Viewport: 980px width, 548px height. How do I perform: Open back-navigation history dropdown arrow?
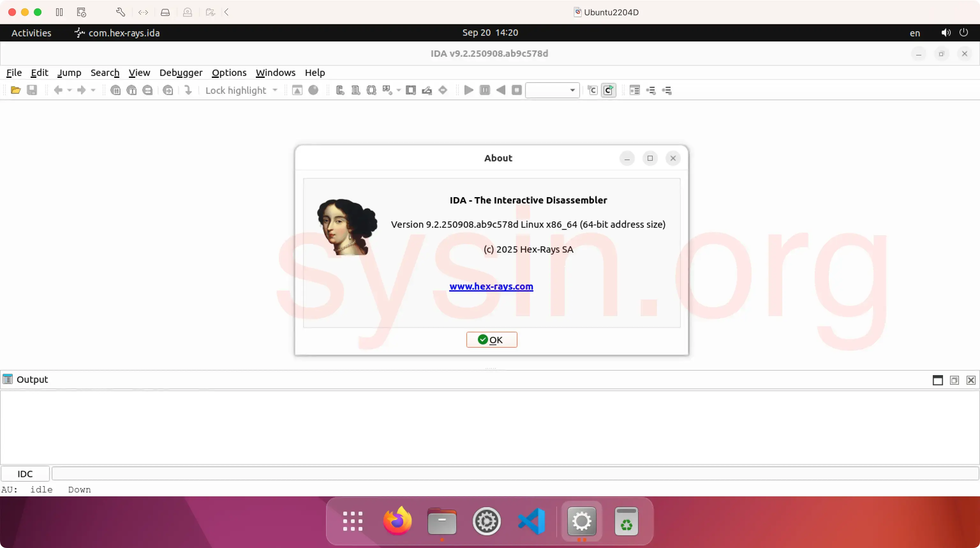pyautogui.click(x=70, y=90)
